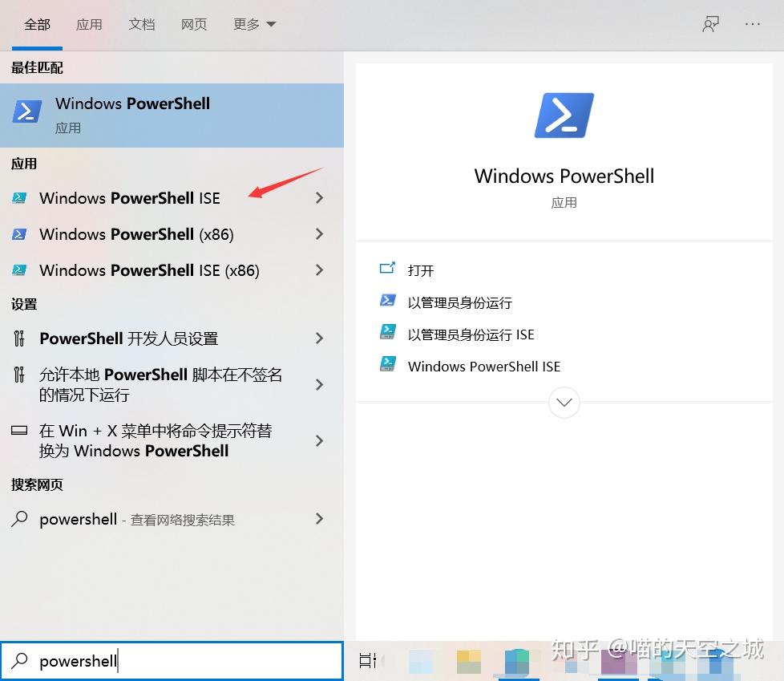Open Task View on the taskbar

367,660
